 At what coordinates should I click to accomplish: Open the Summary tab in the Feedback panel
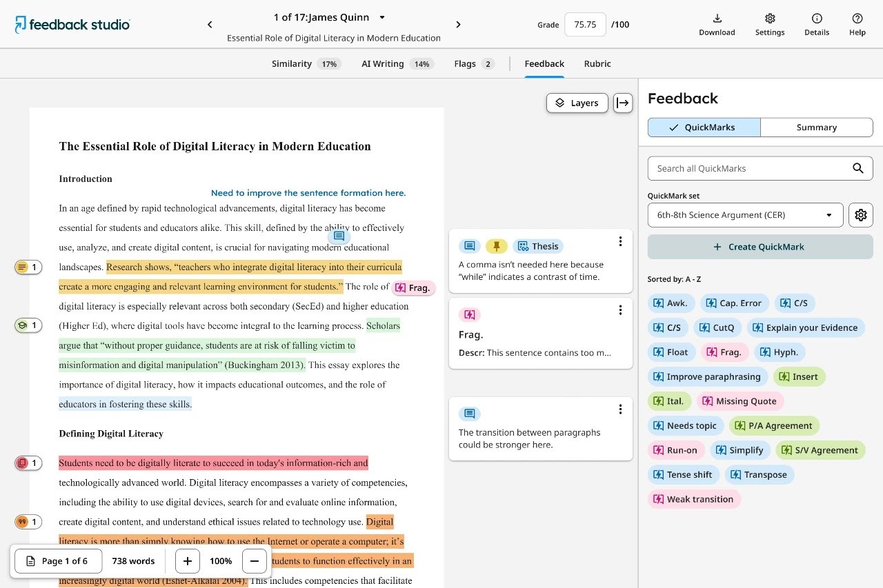click(816, 127)
